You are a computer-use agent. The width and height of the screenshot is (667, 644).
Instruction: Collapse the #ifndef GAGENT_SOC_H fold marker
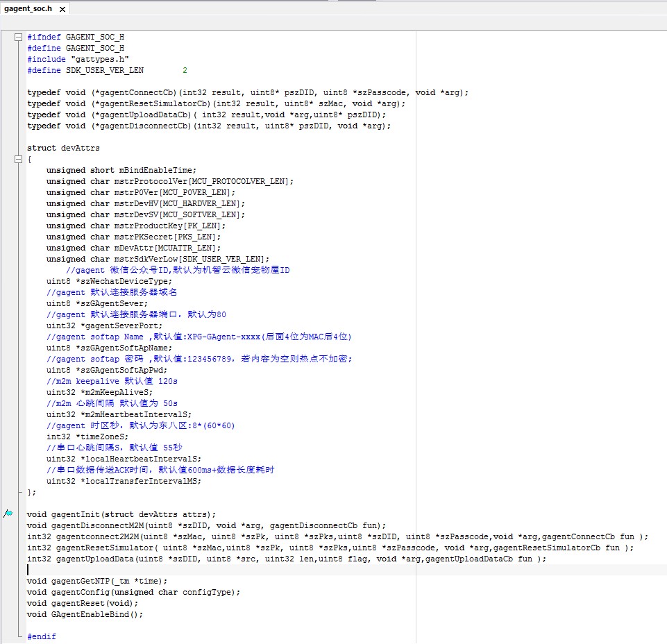tap(19, 37)
